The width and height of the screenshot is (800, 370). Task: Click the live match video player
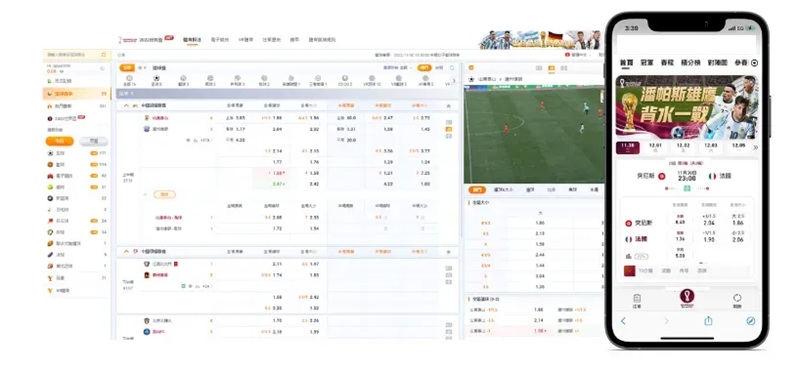coord(534,135)
